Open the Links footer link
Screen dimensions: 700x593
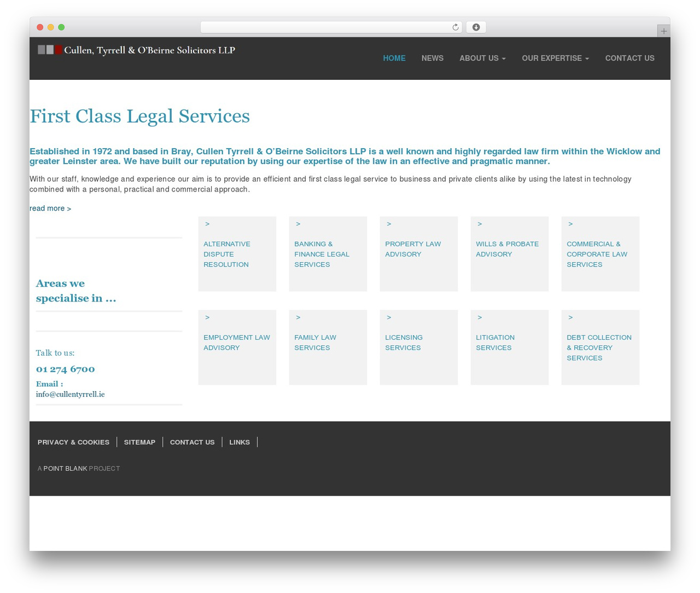[x=240, y=442]
